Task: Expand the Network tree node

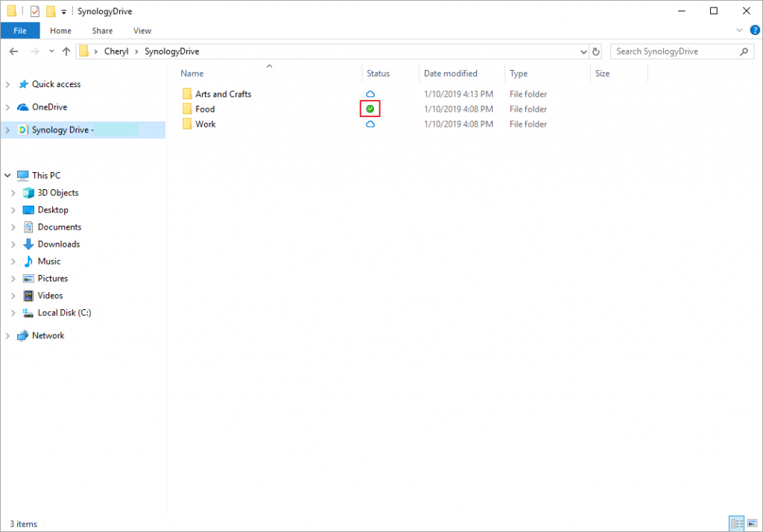Action: (7, 335)
